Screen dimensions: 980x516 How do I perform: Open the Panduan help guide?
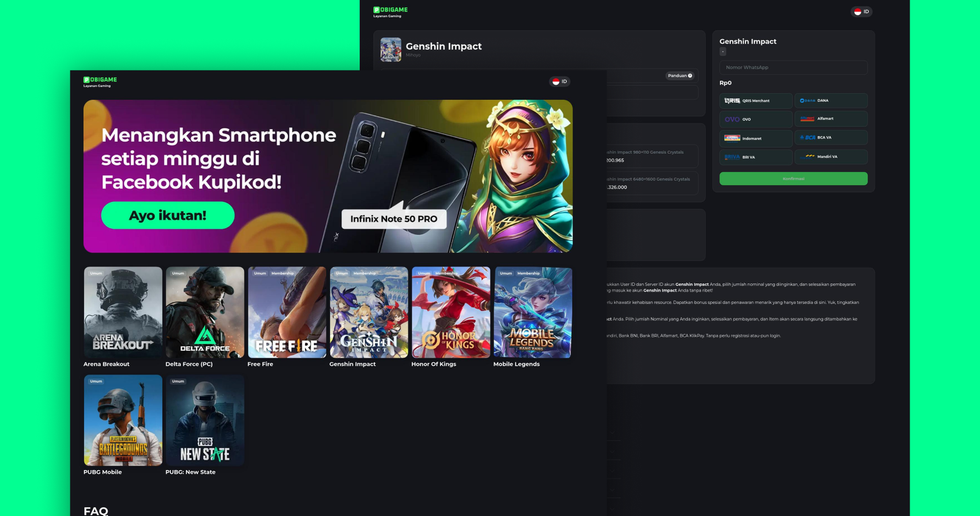click(x=680, y=76)
